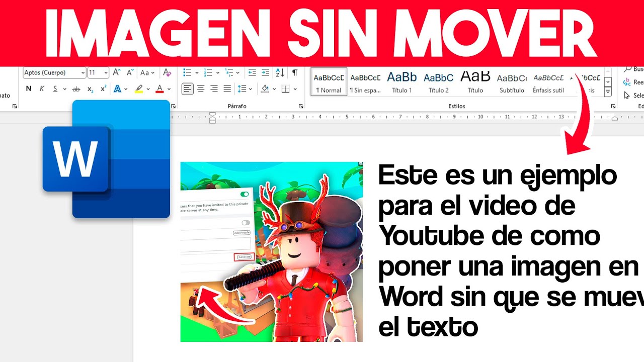Image resolution: width=644 pixels, height=362 pixels.
Task: Apply red font color
Action: 159,89
